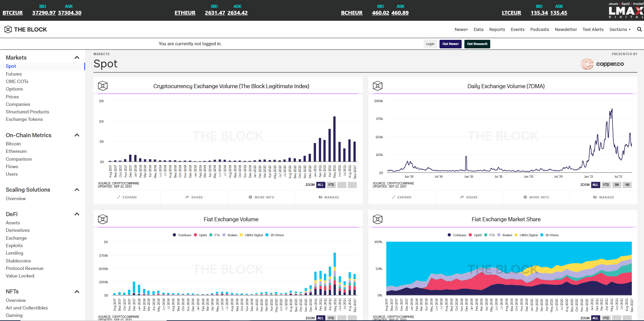Image resolution: width=644 pixels, height=321 pixels.
Task: Set Cryptocurrency Exchange Volume zoom to YTD
Action: click(331, 185)
